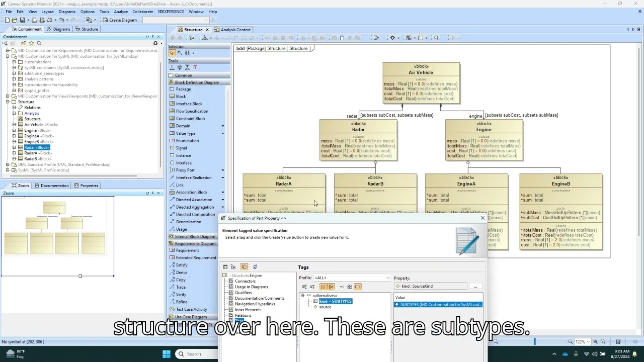Image resolution: width=644 pixels, height=362 pixels.
Task: Switch to the Documentation tab
Action: [52, 186]
